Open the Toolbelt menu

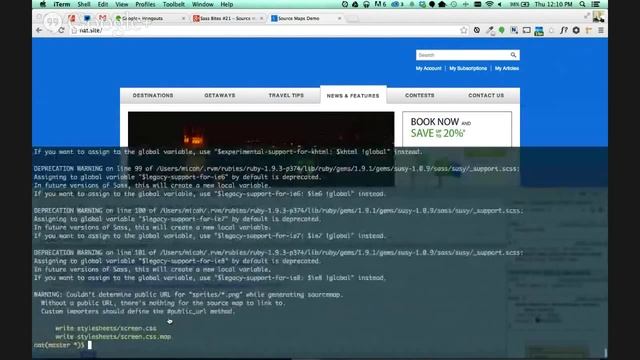coord(173,4)
